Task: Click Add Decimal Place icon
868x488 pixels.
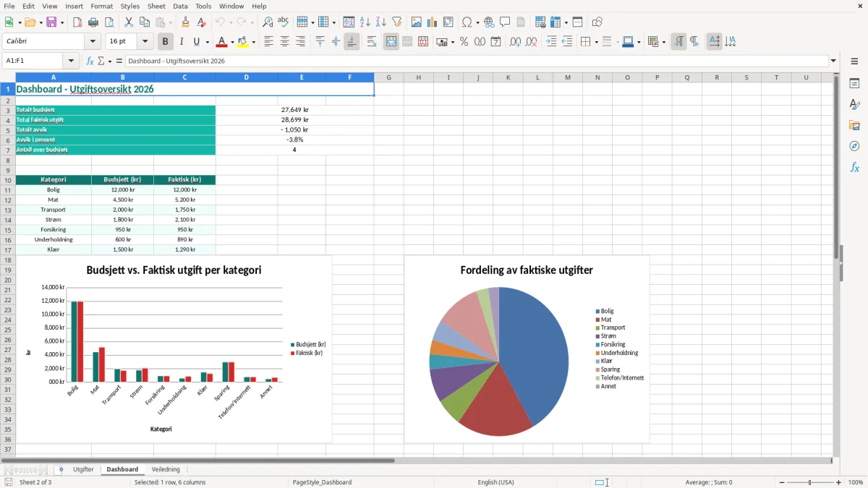Action: click(516, 42)
